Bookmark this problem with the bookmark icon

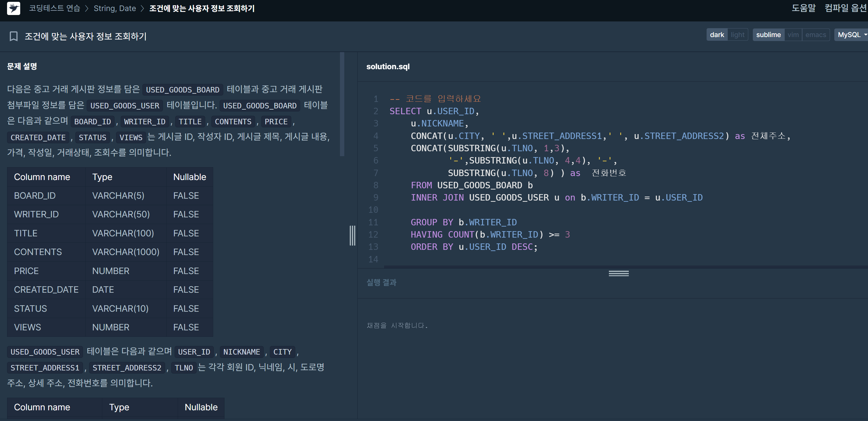click(x=13, y=36)
